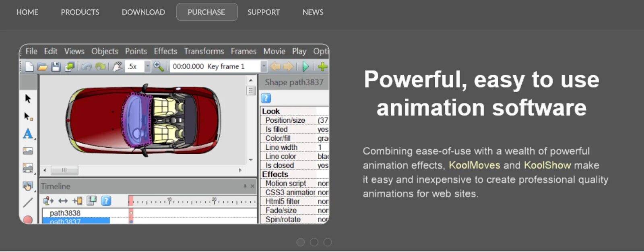Click the green Play movie button
644x252 pixels.
point(306,66)
